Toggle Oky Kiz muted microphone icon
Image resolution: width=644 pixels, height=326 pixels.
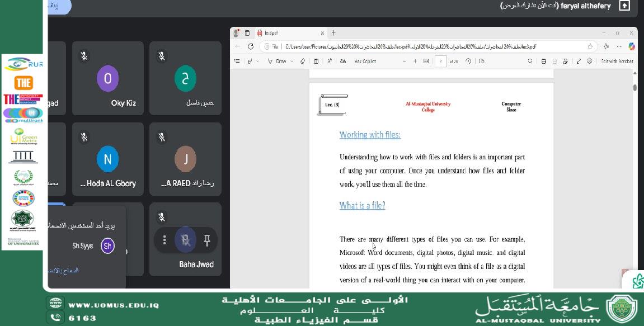[84, 56]
